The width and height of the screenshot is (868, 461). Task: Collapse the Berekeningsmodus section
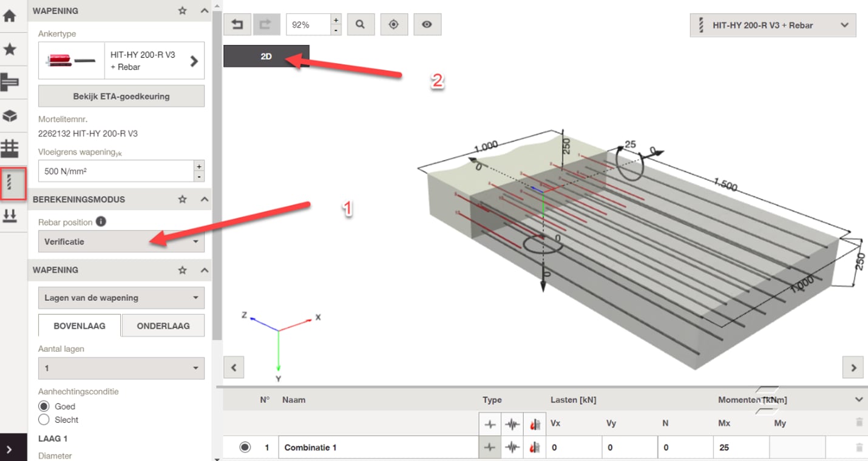click(205, 200)
